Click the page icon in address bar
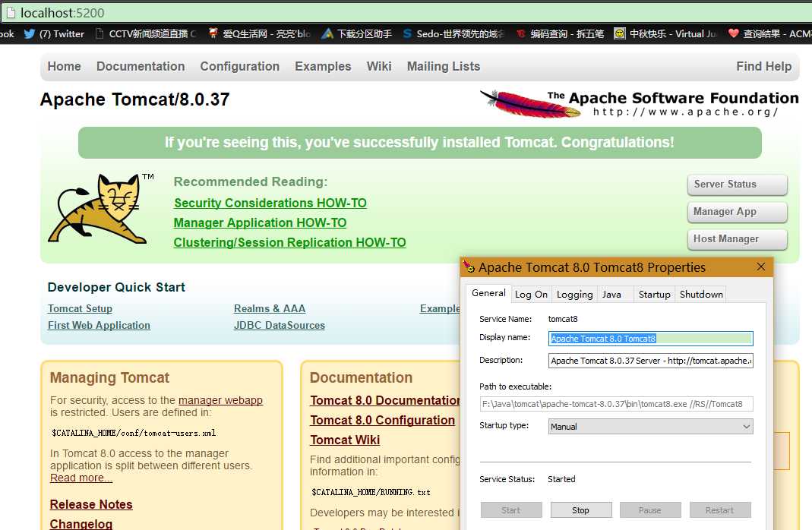The width and height of the screenshot is (812, 530). [11, 12]
